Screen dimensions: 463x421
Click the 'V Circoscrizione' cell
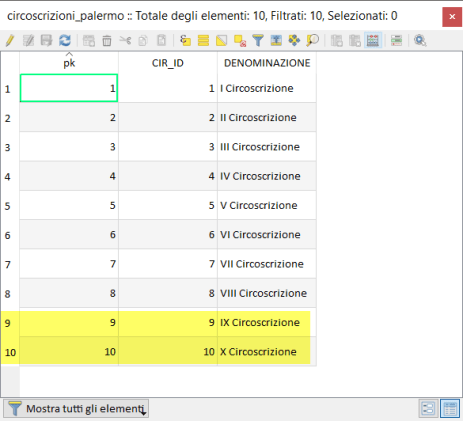267,205
